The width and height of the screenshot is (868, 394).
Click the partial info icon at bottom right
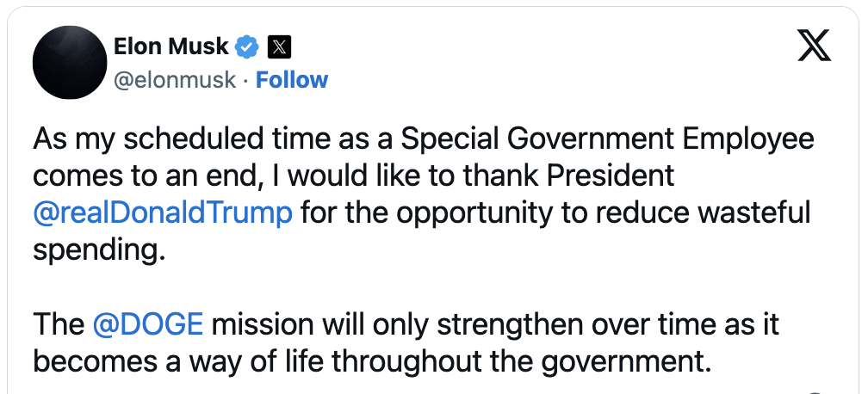tap(815, 391)
